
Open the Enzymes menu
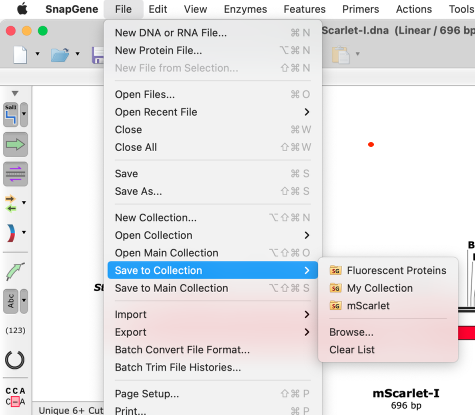point(245,9)
